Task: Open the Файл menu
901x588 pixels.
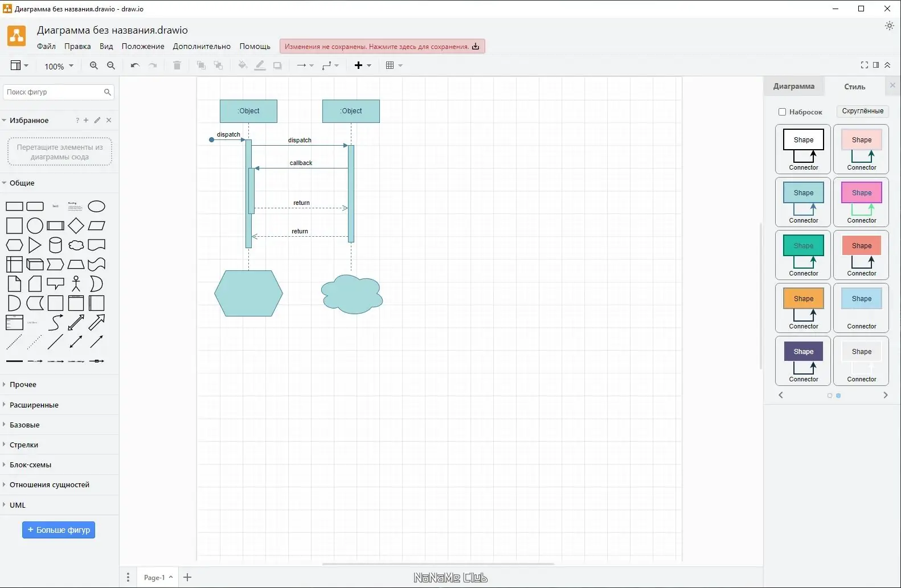Action: (46, 47)
